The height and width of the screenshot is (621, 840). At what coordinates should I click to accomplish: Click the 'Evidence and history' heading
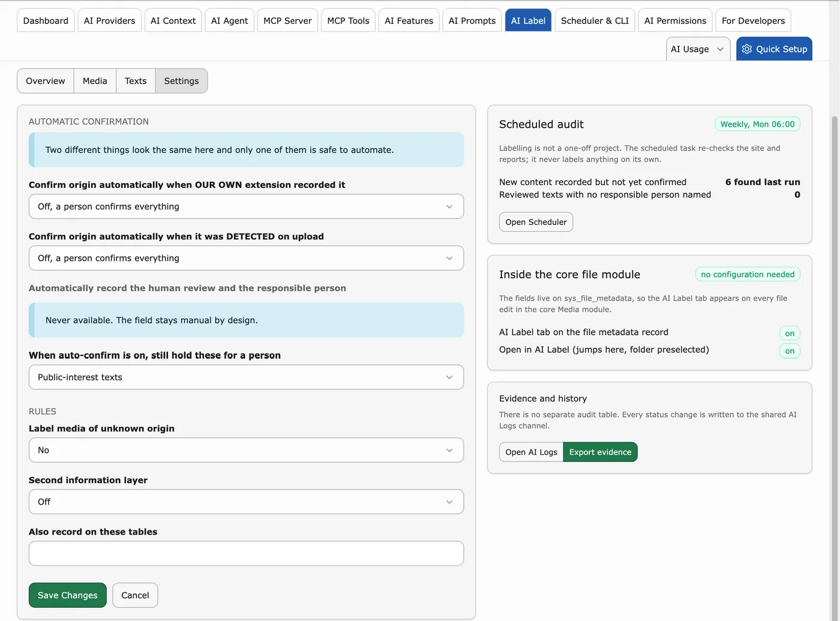click(543, 398)
